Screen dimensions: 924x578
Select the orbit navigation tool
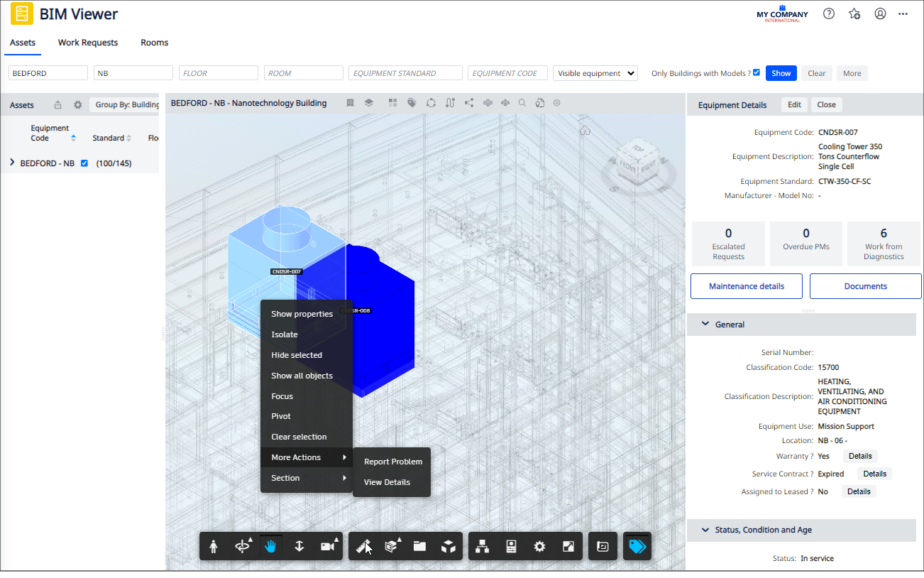click(x=241, y=546)
